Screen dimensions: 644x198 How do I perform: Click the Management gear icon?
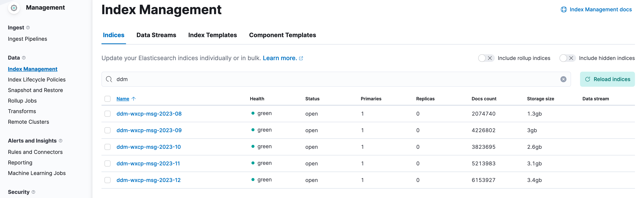14,8
